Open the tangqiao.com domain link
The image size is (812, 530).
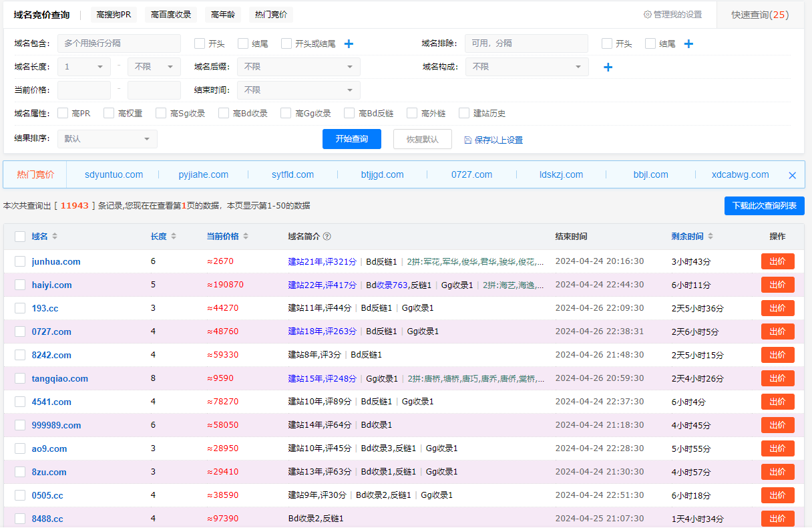click(x=60, y=378)
